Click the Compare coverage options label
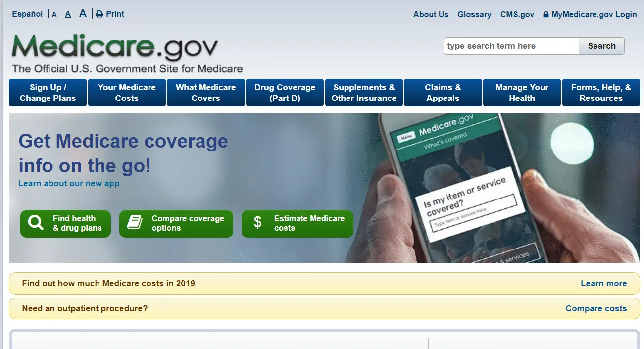Screen dimensions: 644x349 188,223
